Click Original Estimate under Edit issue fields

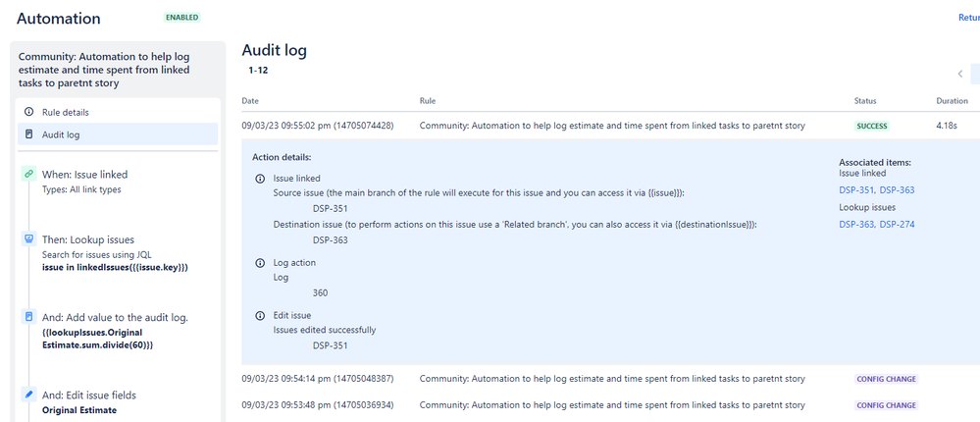pyautogui.click(x=79, y=410)
